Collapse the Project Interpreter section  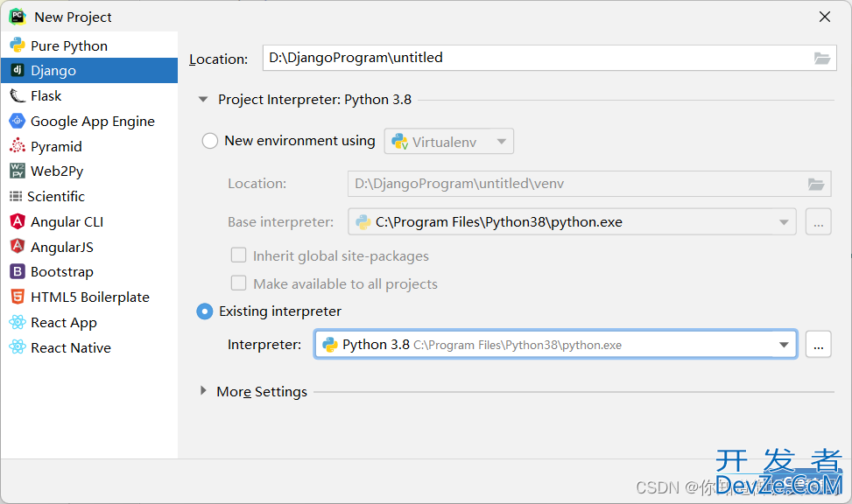203,100
